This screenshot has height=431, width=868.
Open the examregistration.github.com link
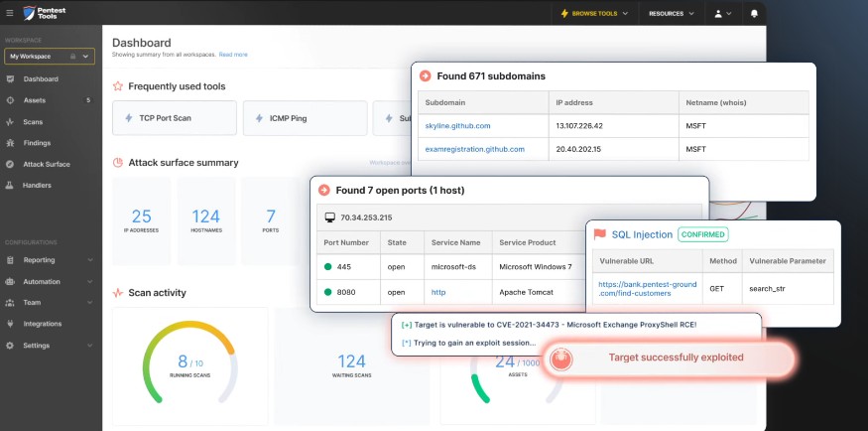point(474,149)
